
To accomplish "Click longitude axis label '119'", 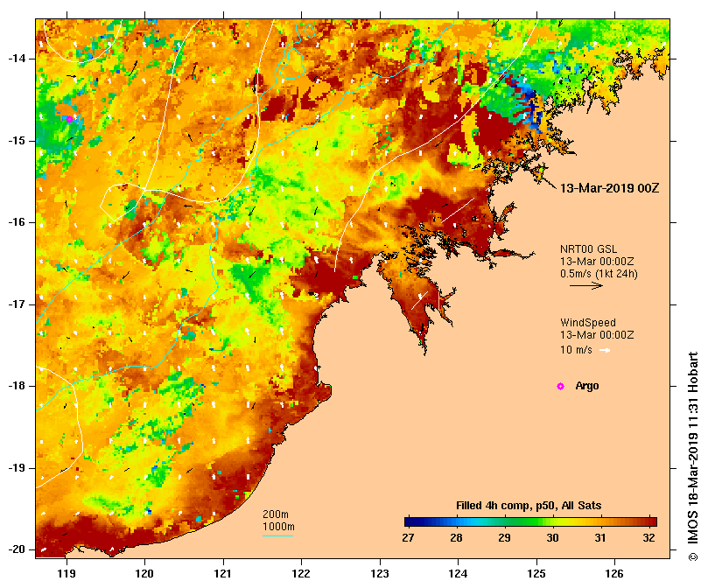I will point(67,573).
